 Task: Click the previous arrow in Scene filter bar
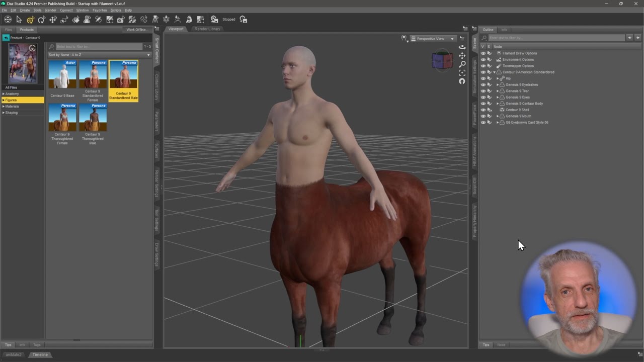click(629, 38)
